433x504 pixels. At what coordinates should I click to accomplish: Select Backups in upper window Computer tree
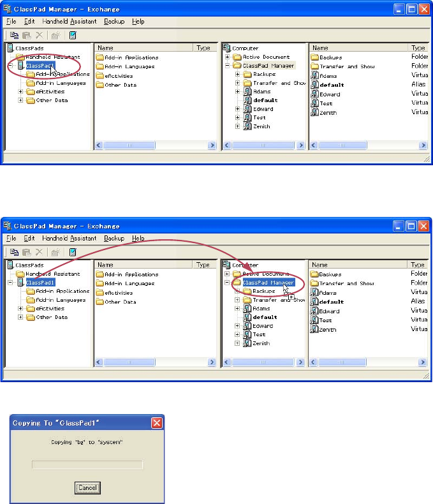pyautogui.click(x=265, y=74)
